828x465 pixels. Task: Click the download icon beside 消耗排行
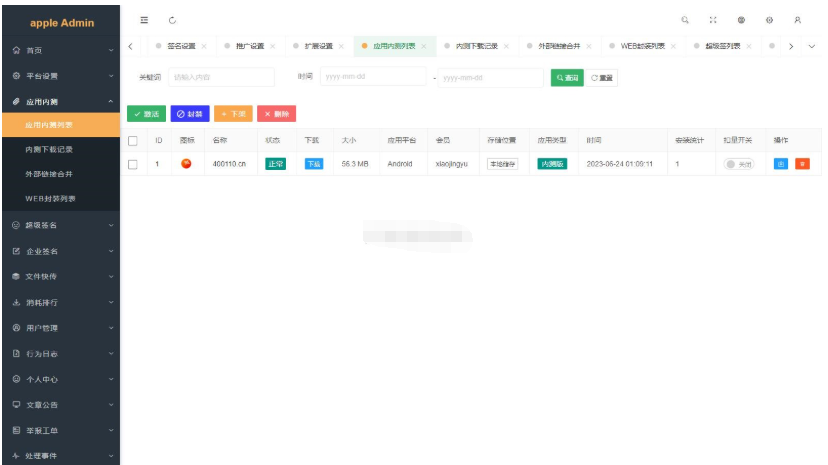click(16, 302)
